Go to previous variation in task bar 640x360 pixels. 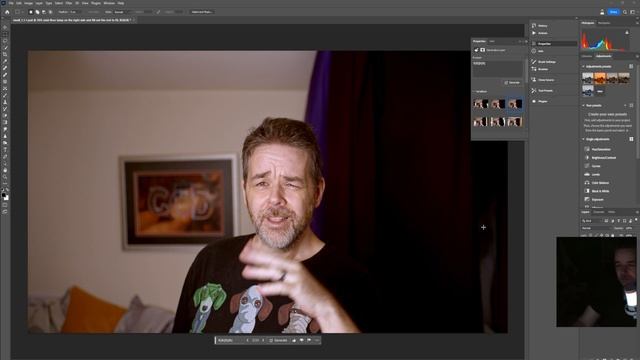tap(247, 340)
